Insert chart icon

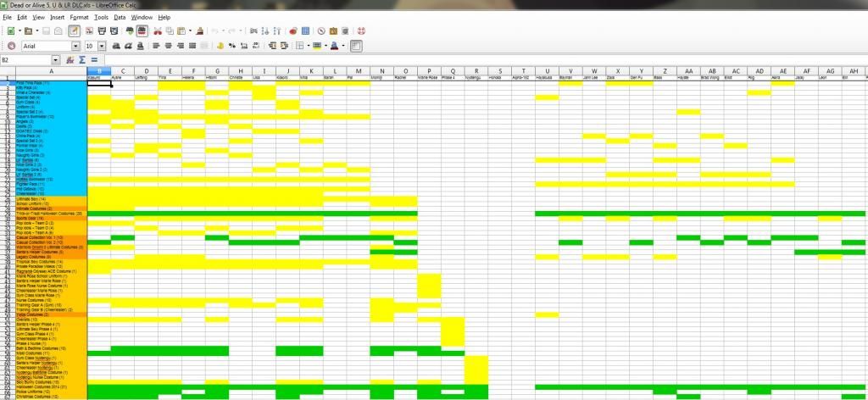tap(293, 31)
